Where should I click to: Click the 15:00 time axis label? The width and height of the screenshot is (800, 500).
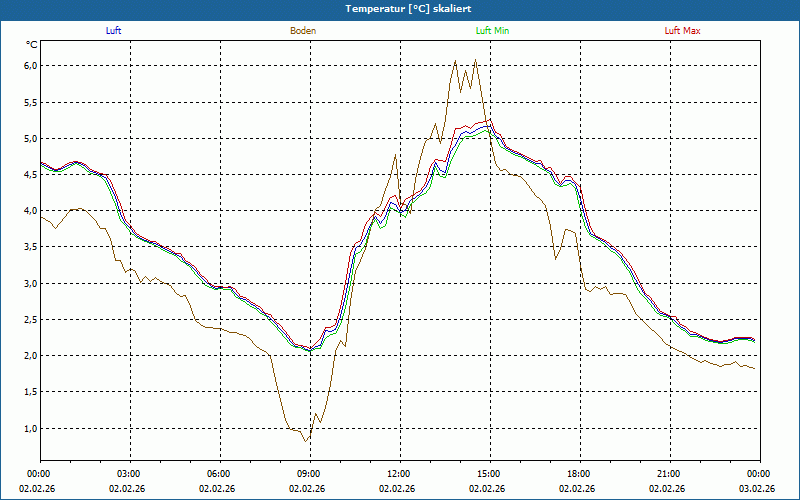488,474
